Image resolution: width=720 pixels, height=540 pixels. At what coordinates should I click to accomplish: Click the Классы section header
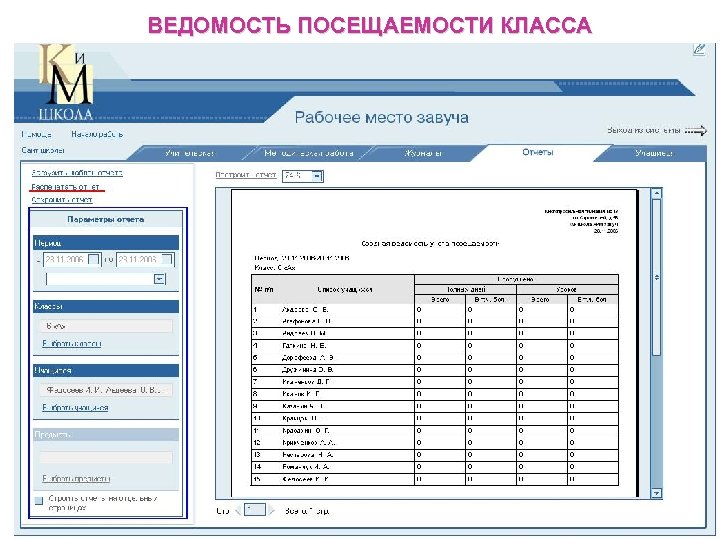pos(106,306)
